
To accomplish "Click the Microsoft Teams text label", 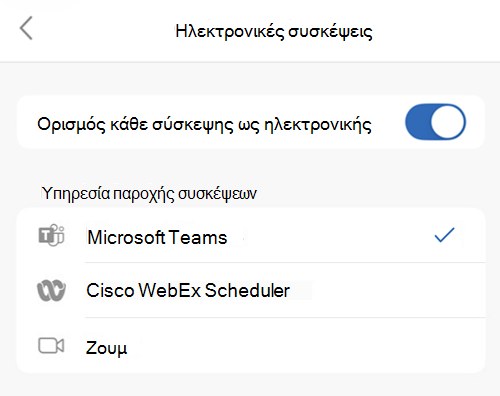I will (157, 237).
